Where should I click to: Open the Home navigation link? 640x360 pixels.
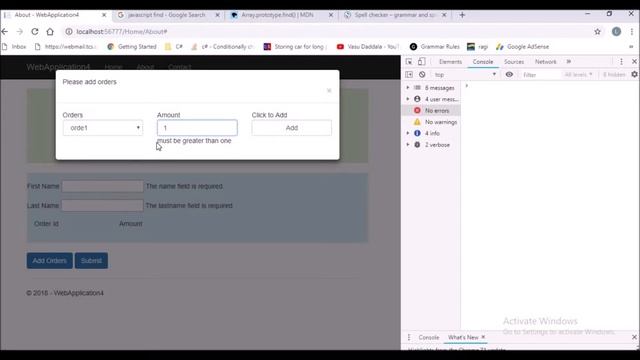(113, 67)
